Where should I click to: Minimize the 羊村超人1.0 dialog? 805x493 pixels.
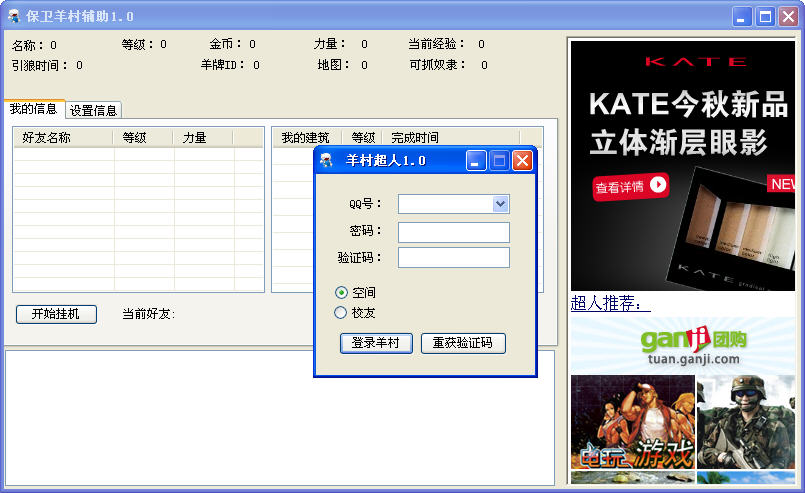[x=476, y=161]
